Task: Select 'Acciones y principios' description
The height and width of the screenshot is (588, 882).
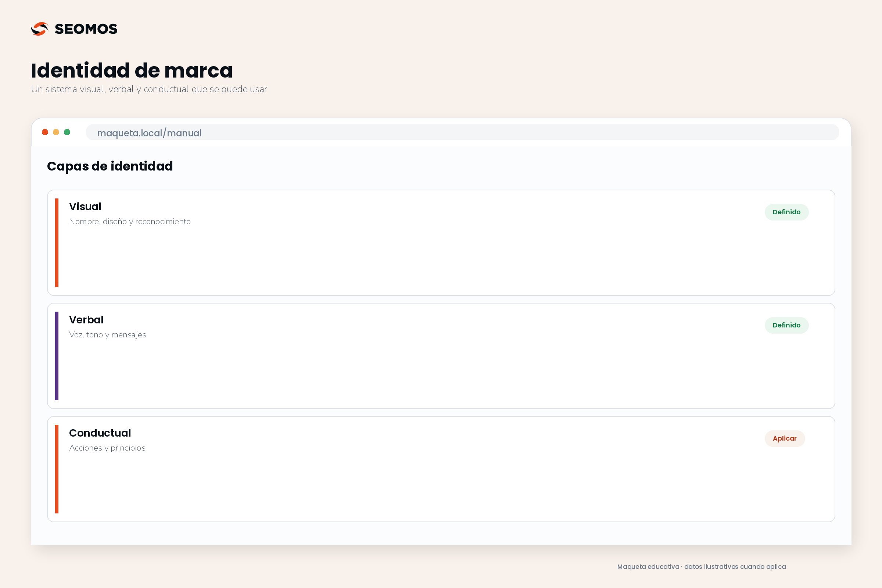Action: coord(107,448)
